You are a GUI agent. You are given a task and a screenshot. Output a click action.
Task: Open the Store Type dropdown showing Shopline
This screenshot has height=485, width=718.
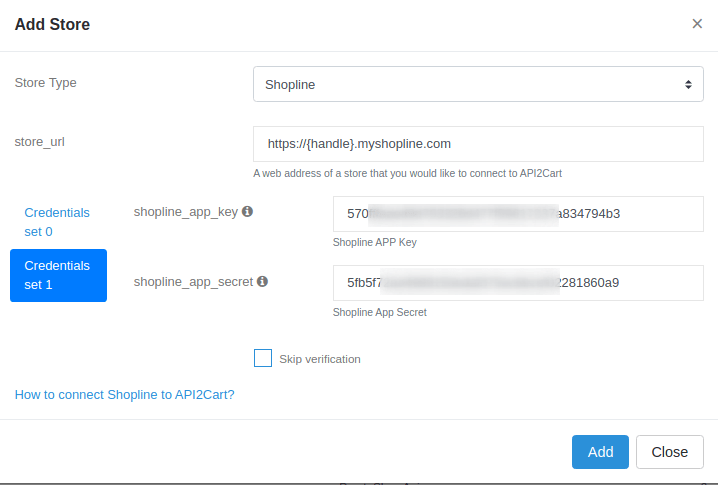(x=478, y=85)
